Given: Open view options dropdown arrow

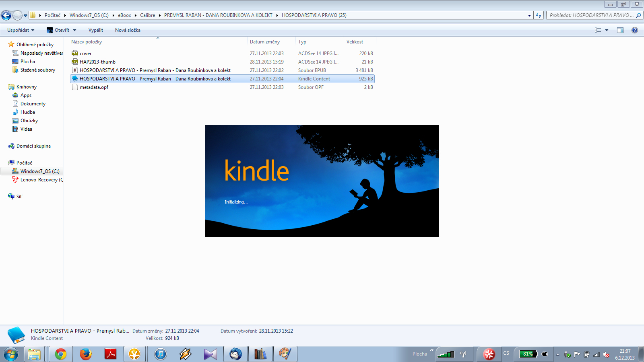Looking at the screenshot, I should pos(607,30).
